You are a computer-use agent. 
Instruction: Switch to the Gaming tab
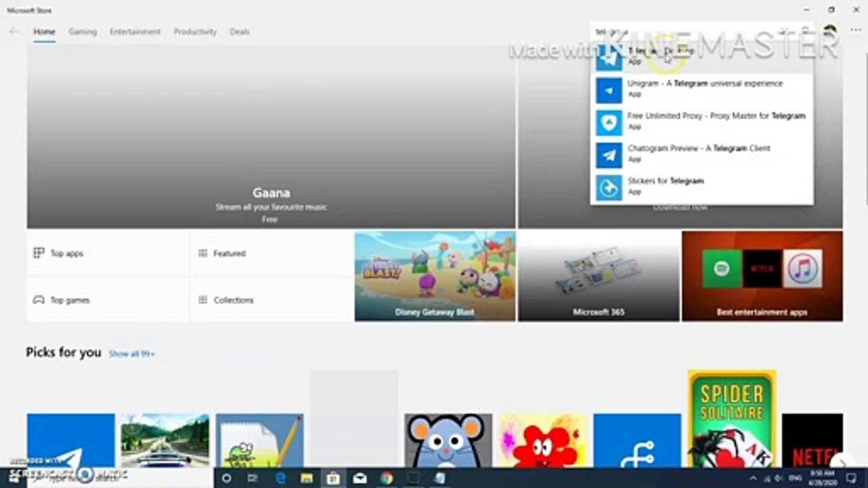(82, 32)
